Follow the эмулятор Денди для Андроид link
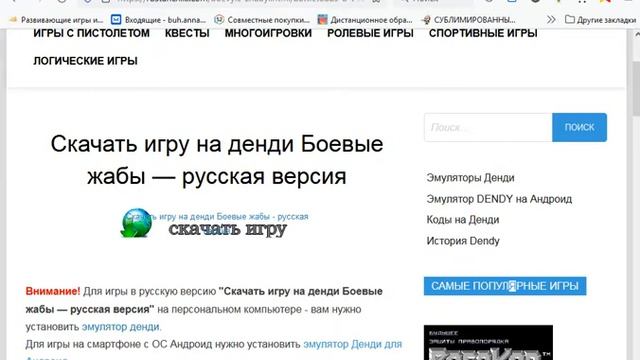This screenshot has width=640, height=360. point(353,344)
